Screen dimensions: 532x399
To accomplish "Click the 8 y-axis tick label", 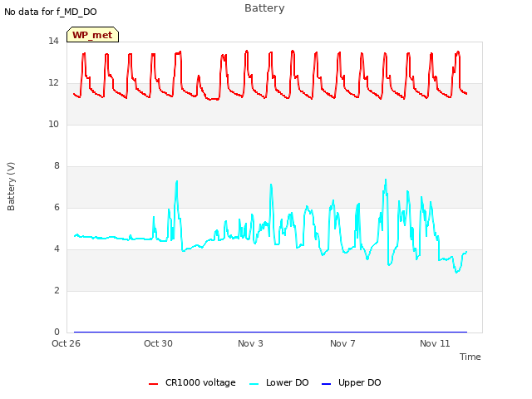I will (57, 166).
